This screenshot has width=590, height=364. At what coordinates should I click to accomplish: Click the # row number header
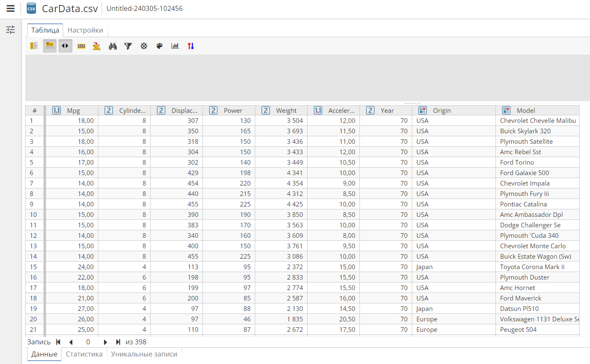(35, 110)
